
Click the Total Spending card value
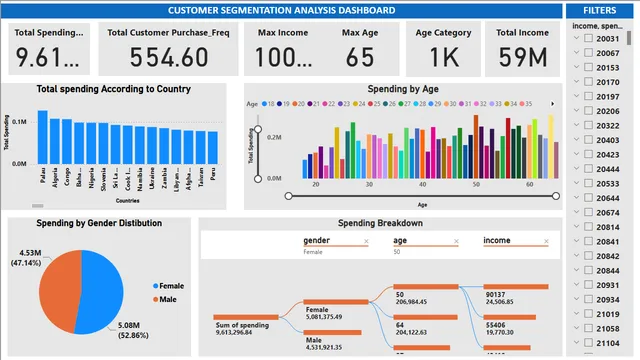[47, 58]
